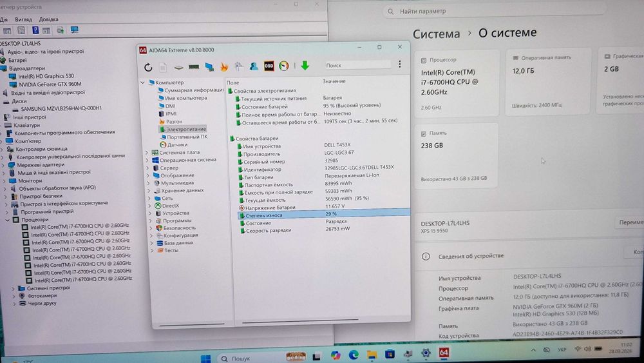
Task: Select the Электропитание tree item
Action: pos(183,129)
